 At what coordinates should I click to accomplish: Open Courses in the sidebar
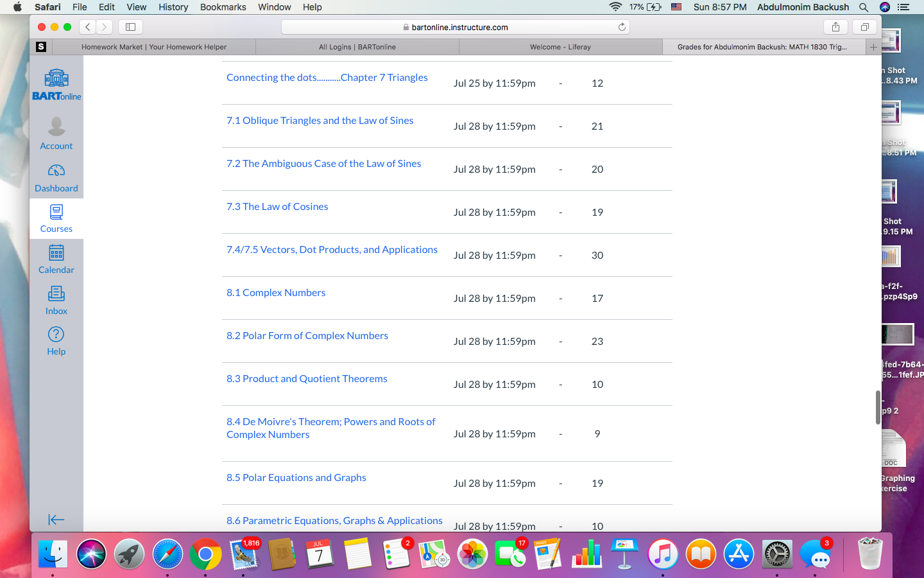pyautogui.click(x=56, y=218)
